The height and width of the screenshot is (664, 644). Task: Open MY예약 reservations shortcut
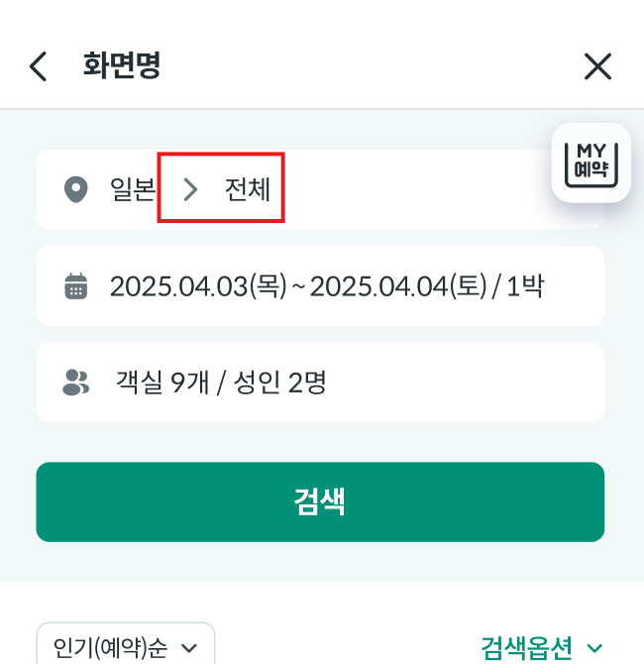click(x=590, y=164)
